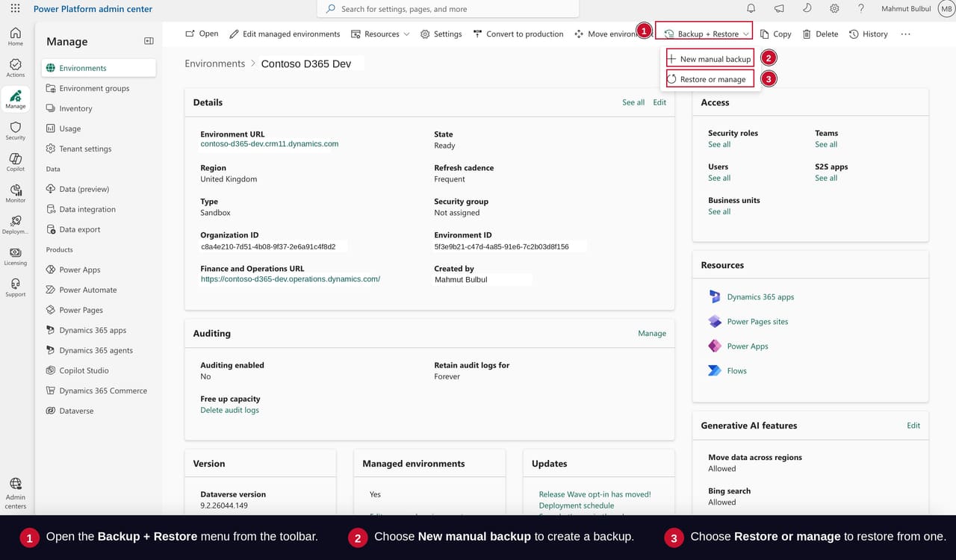Viewport: 956px width, 560px height.
Task: Open the help question mark icon
Action: tap(861, 9)
